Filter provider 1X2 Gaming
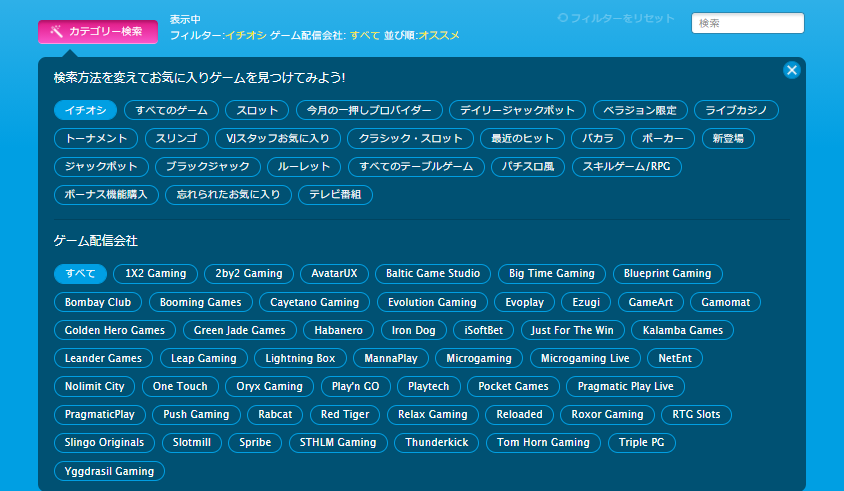 [156, 273]
